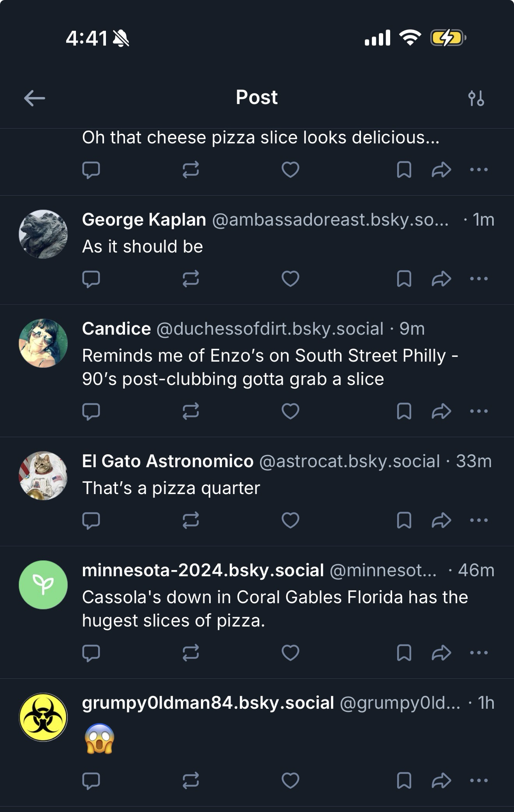Like George Kaplan's 'As it should be' reply

coord(290,279)
